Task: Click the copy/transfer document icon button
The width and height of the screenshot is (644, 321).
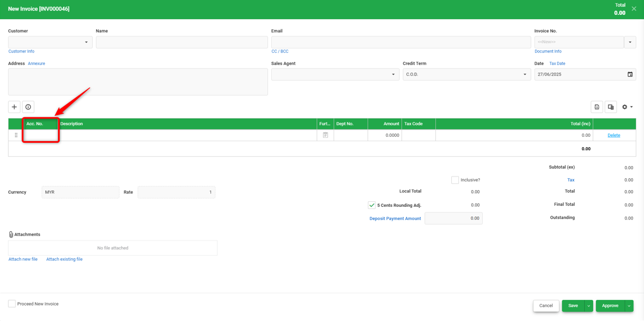Action: click(x=611, y=107)
